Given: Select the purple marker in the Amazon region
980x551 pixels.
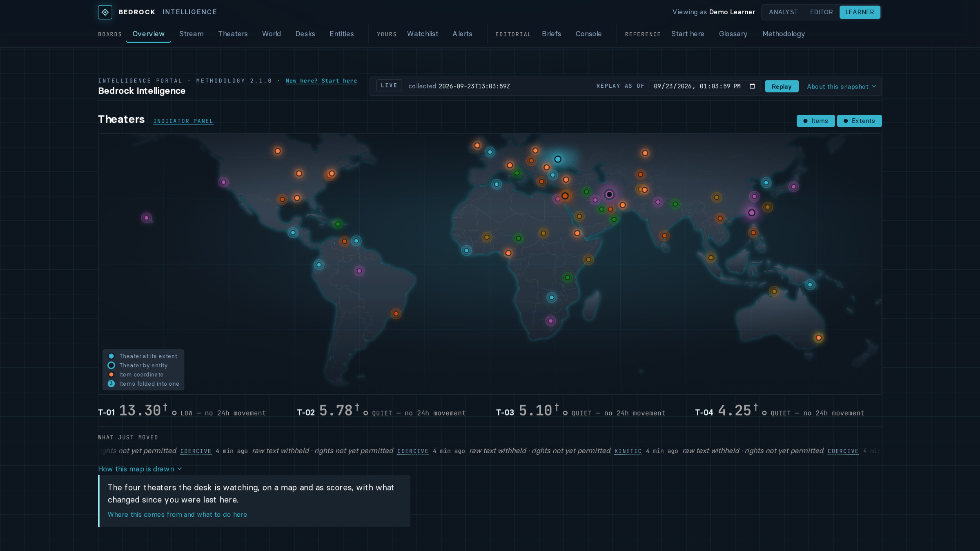Looking at the screenshot, I should click(x=359, y=271).
